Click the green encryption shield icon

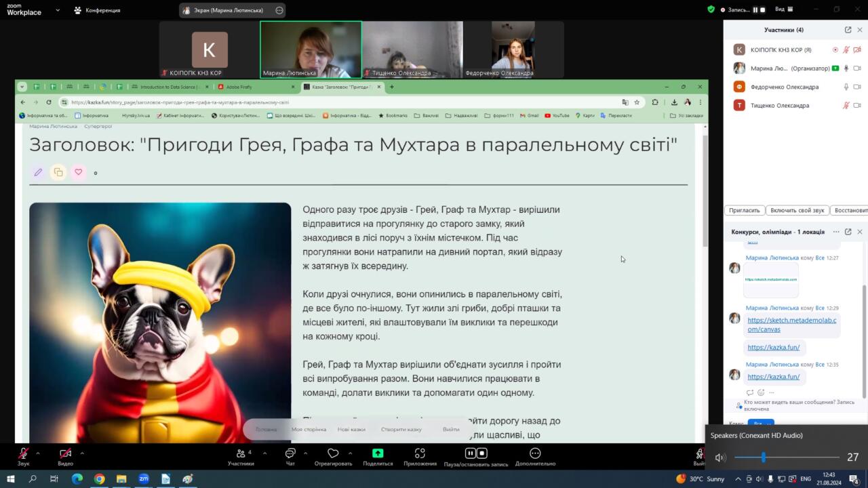[x=711, y=9]
